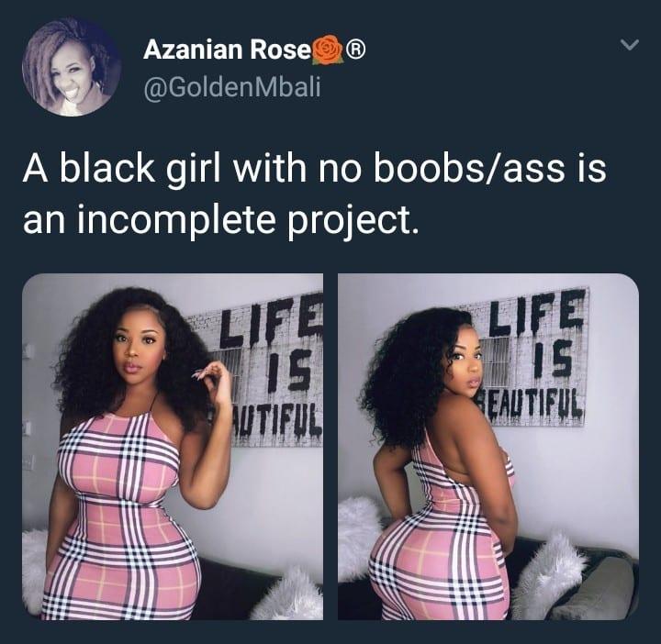Open Azanian Rose's circular profile picture
The image size is (661, 644).
(72, 67)
